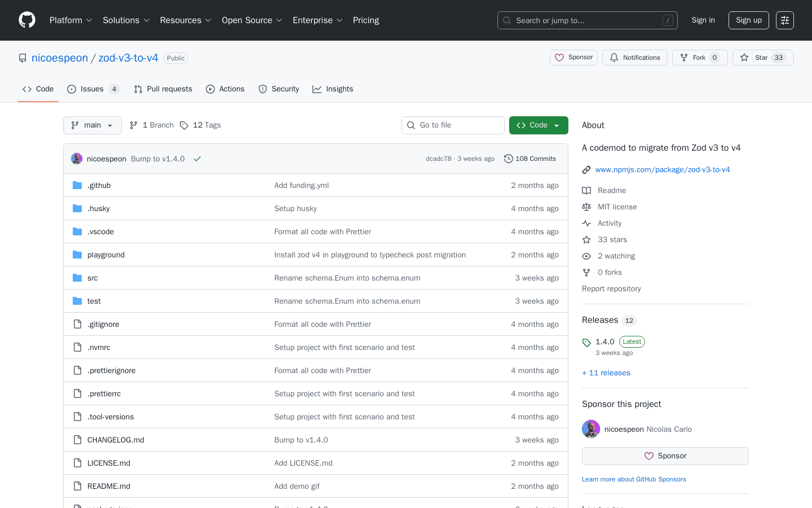The width and height of the screenshot is (812, 508).
Task: Click the Sponsor this project button
Action: click(665, 456)
